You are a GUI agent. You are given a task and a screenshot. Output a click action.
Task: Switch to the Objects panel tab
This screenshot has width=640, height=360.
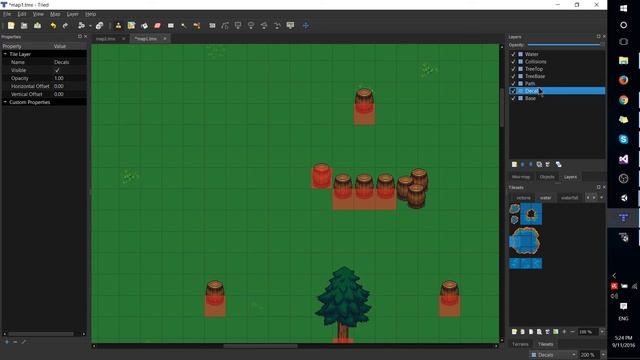[x=547, y=177]
